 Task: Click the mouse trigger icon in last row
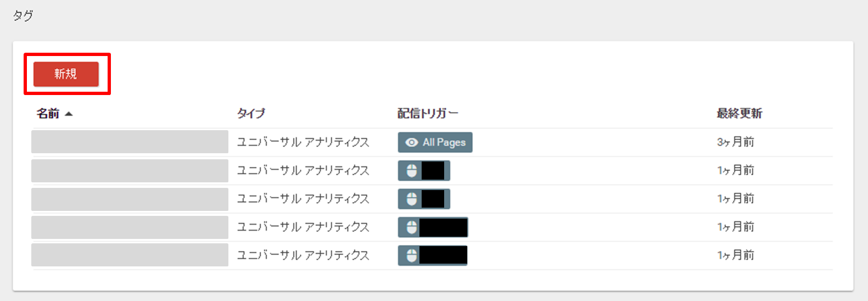(x=411, y=255)
